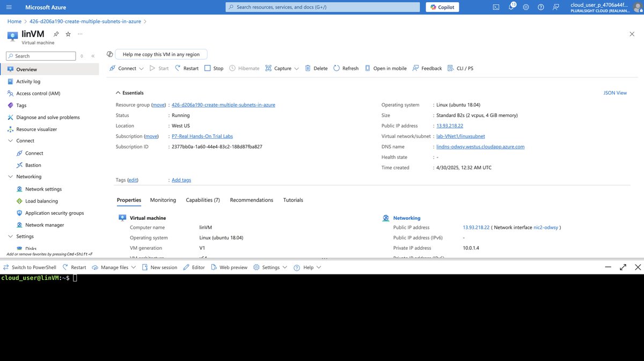Open more options ellipsis next to linVM

pos(80,34)
